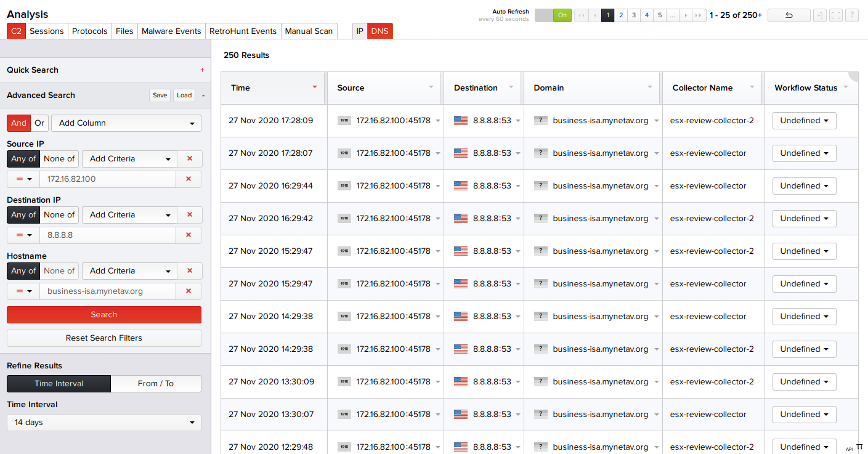Click the Source IP value input field
The width and height of the screenshot is (868, 454).
click(x=107, y=179)
